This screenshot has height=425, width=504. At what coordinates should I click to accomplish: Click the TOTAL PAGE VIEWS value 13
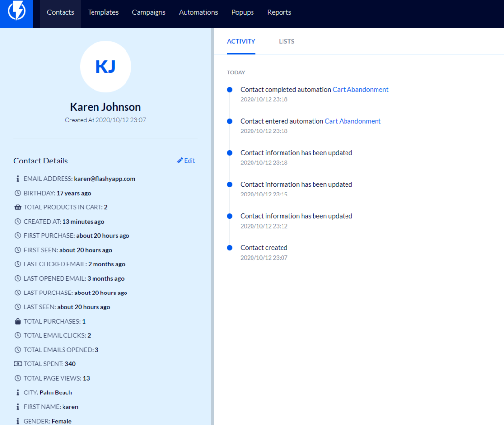tap(86, 378)
